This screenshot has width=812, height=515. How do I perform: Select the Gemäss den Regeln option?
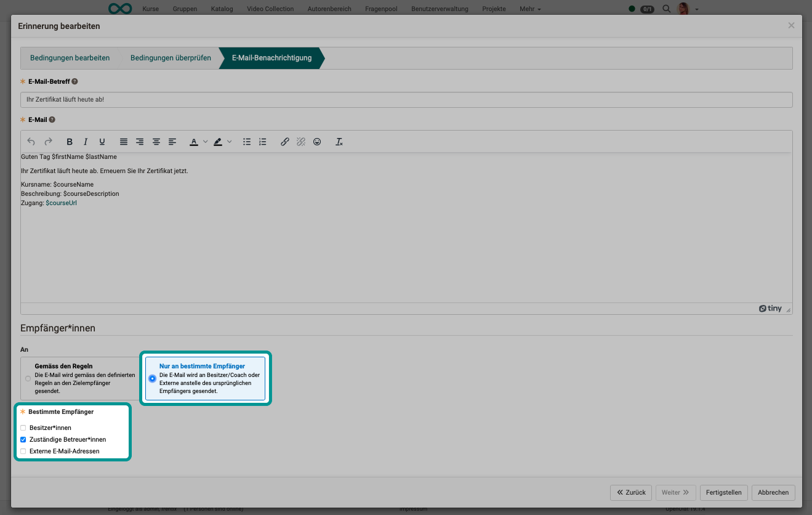point(28,378)
